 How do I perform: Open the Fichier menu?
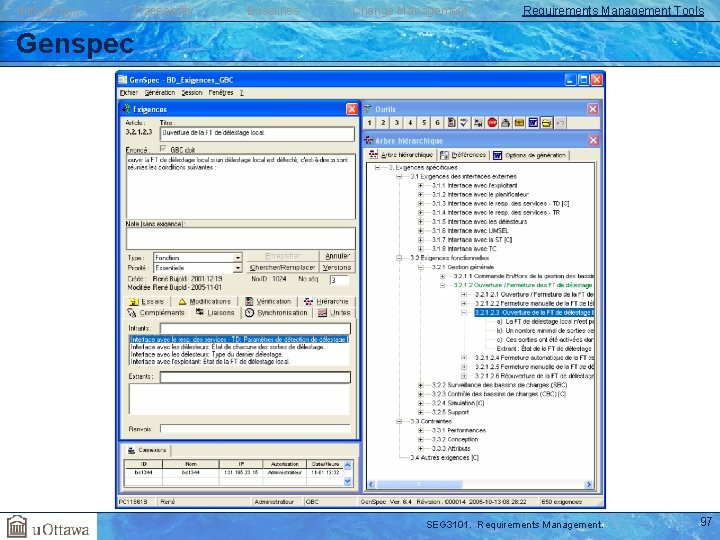click(x=129, y=92)
